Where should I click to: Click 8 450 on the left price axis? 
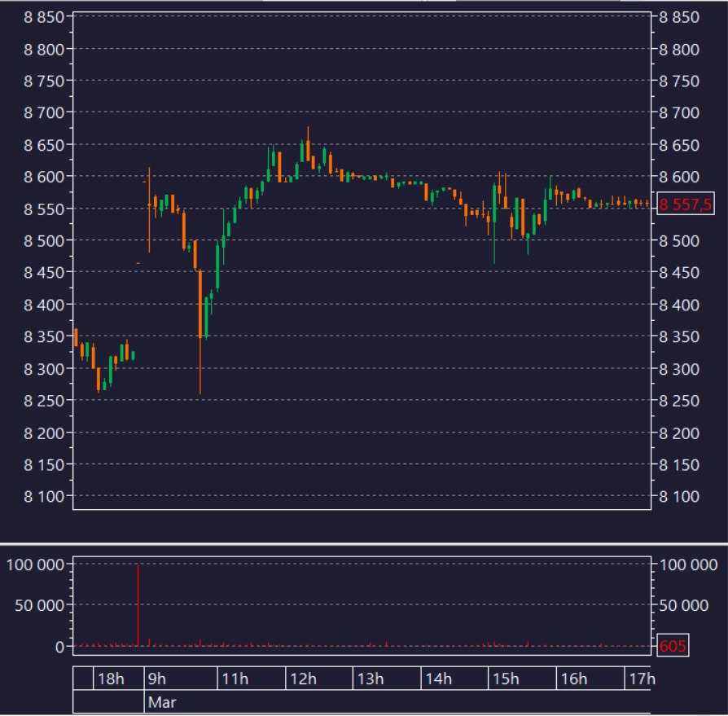click(44, 273)
